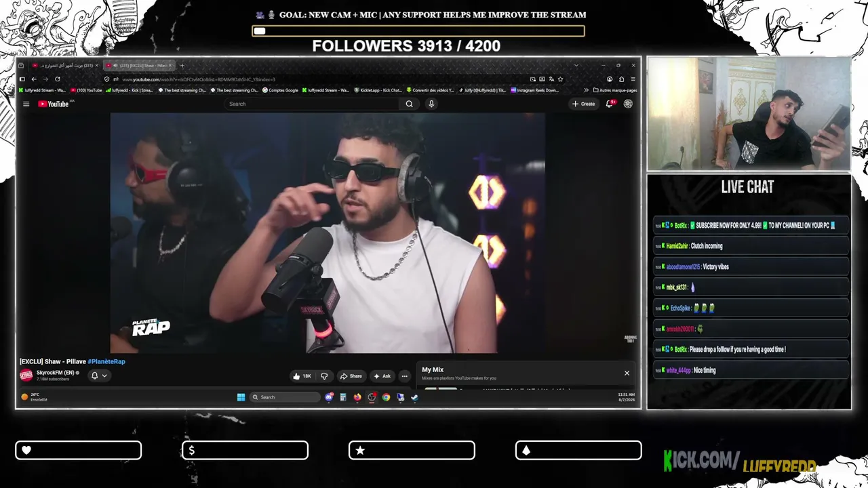Click the streamer webcam feed
868x488 pixels.
[x=749, y=113]
